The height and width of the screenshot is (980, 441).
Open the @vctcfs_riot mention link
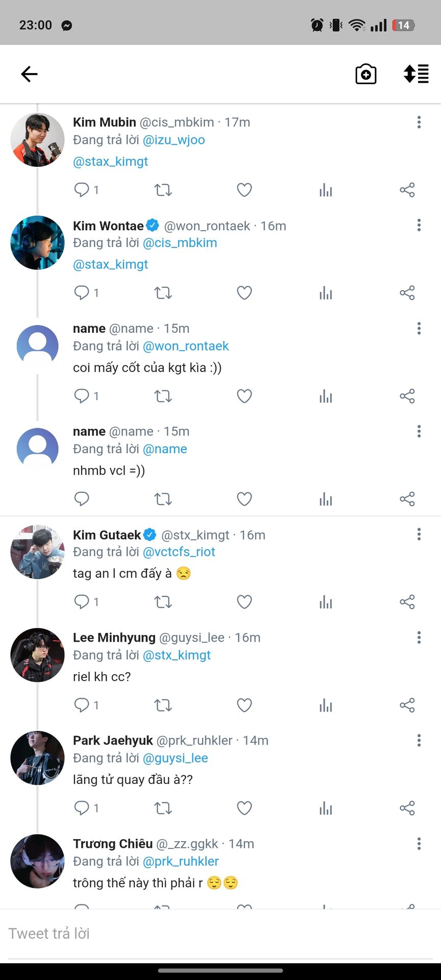[x=179, y=552]
